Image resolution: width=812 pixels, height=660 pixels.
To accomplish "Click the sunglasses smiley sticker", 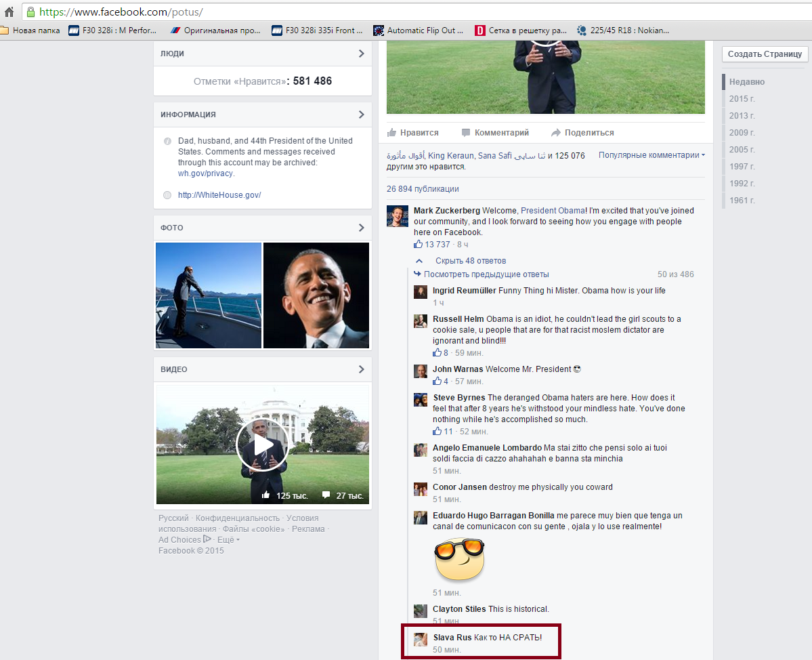I will click(459, 560).
